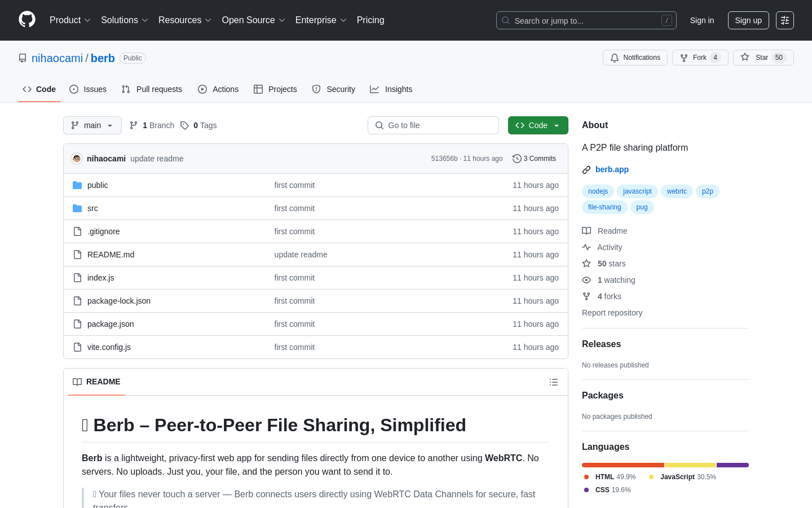This screenshot has width=812, height=508.
Task: Click the red HTML language bar segment
Action: tap(623, 465)
